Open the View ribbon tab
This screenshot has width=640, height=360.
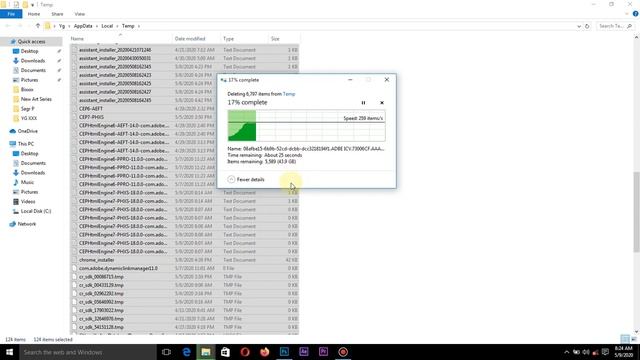coord(80,14)
